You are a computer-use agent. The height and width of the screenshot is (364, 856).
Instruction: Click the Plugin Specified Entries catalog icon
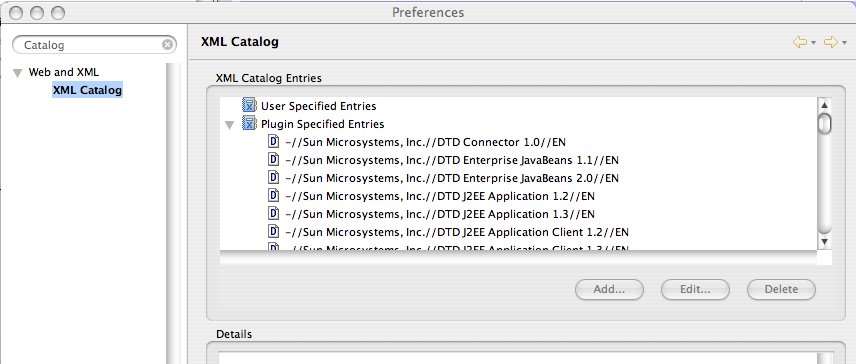pyautogui.click(x=249, y=123)
